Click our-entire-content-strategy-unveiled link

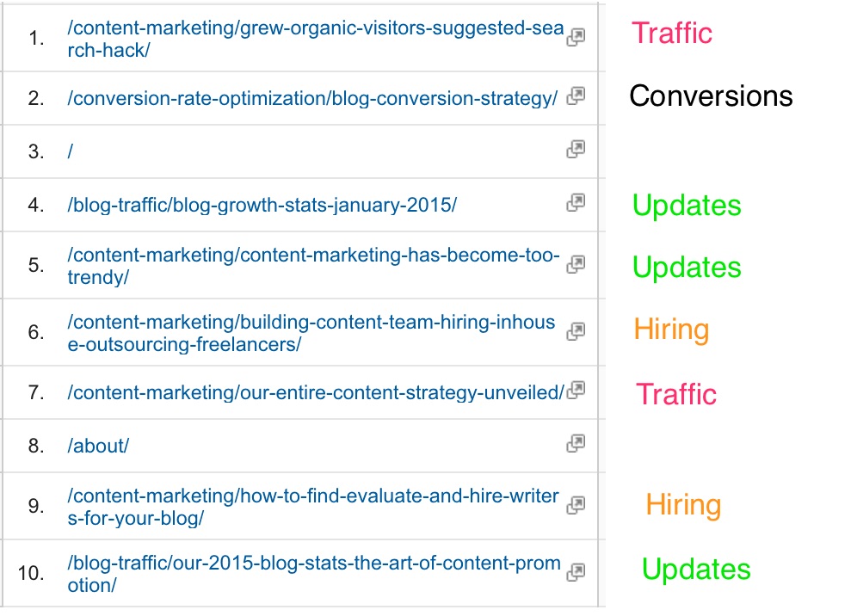(316, 392)
